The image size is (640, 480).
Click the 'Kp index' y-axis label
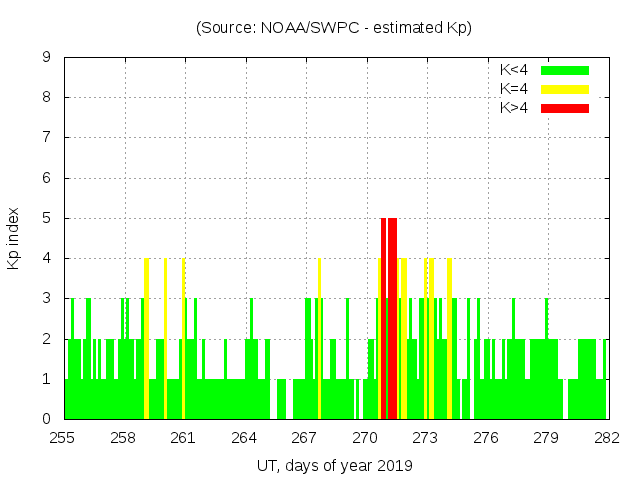pyautogui.click(x=14, y=239)
